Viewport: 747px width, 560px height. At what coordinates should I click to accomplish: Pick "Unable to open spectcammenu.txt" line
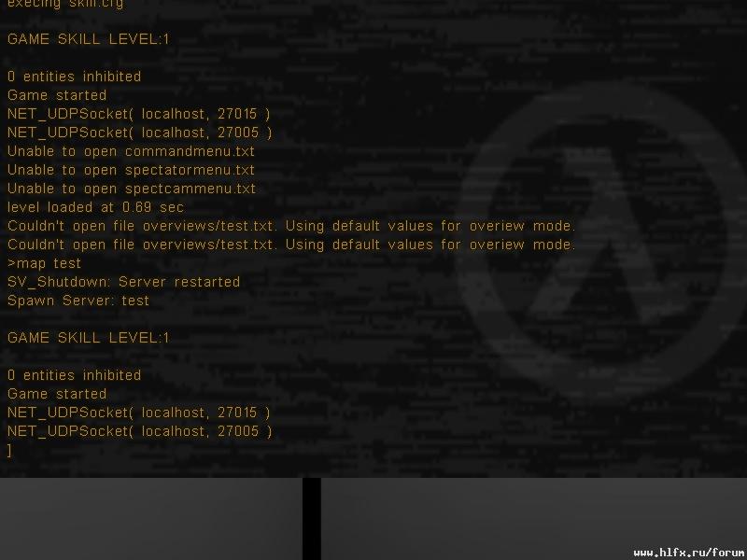(131, 189)
